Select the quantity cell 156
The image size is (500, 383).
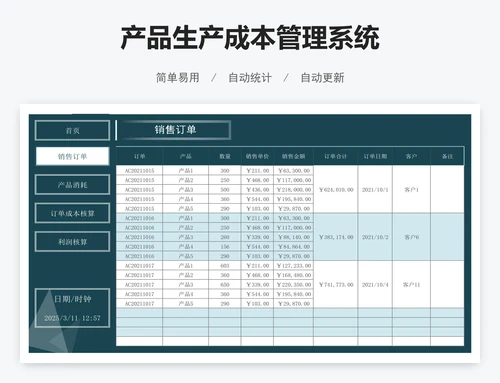(x=225, y=247)
